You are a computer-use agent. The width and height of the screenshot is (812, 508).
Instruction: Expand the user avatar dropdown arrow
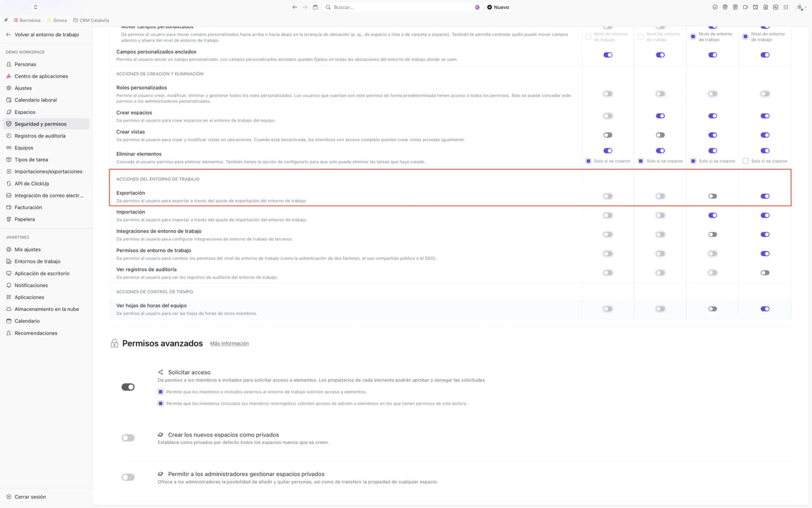pyautogui.click(x=806, y=8)
